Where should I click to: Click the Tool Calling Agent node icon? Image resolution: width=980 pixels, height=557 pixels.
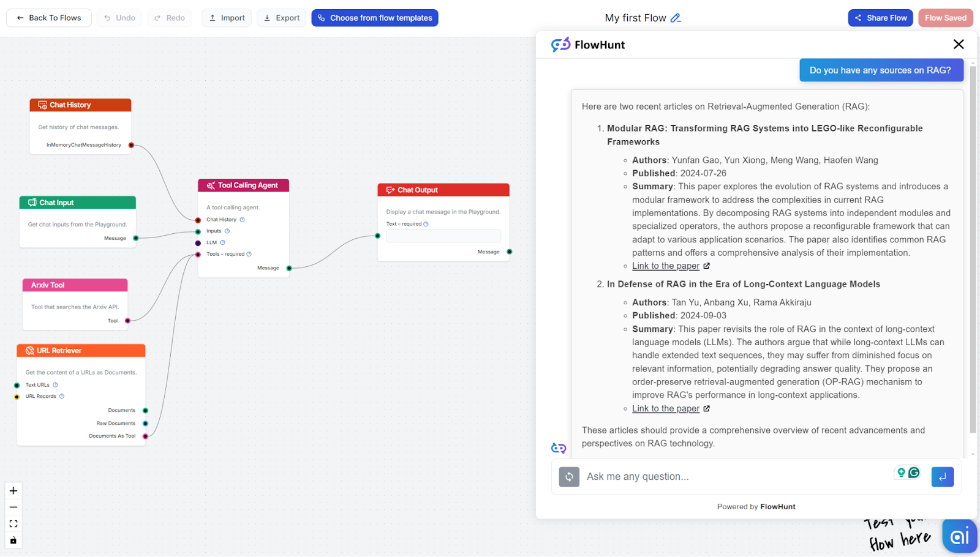coord(211,185)
